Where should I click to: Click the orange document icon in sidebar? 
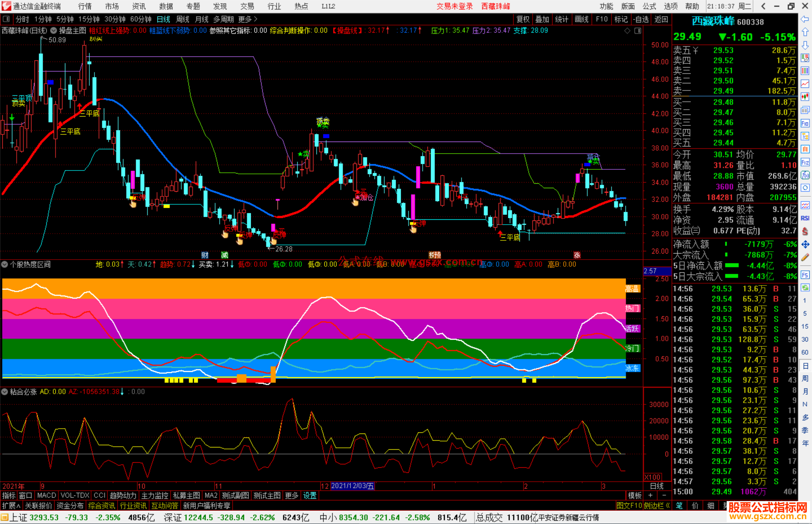point(805,149)
